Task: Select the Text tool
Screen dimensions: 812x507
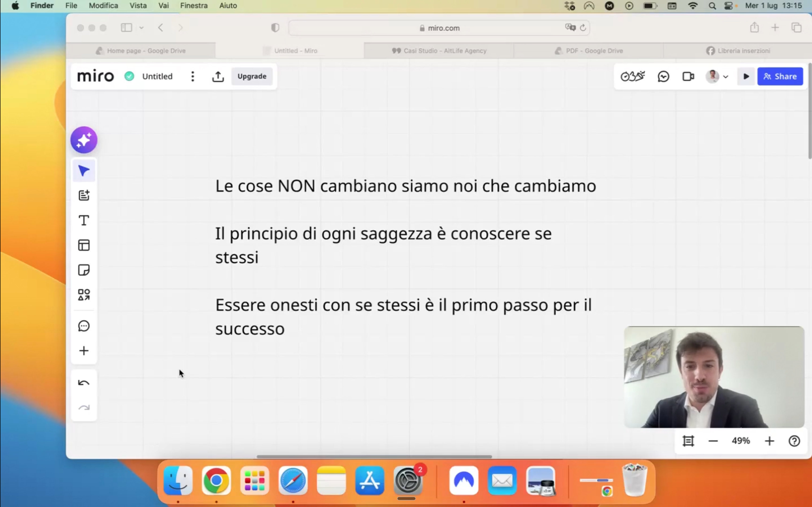Action: [x=84, y=220]
